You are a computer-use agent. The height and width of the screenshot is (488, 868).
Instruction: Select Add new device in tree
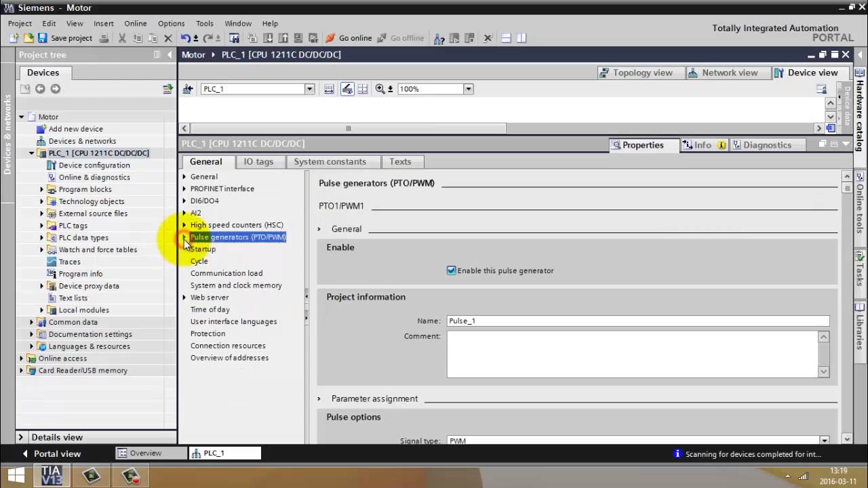tap(75, 129)
